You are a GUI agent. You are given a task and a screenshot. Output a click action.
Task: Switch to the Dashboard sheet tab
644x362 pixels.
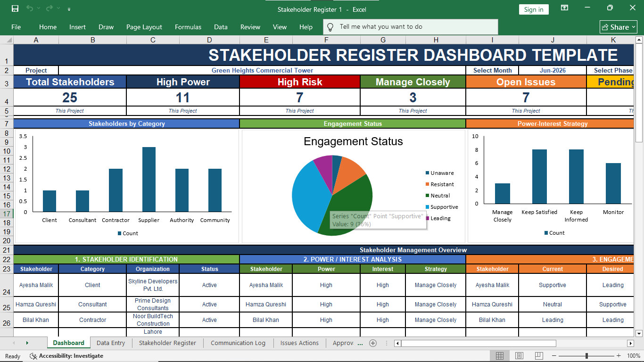click(x=68, y=343)
